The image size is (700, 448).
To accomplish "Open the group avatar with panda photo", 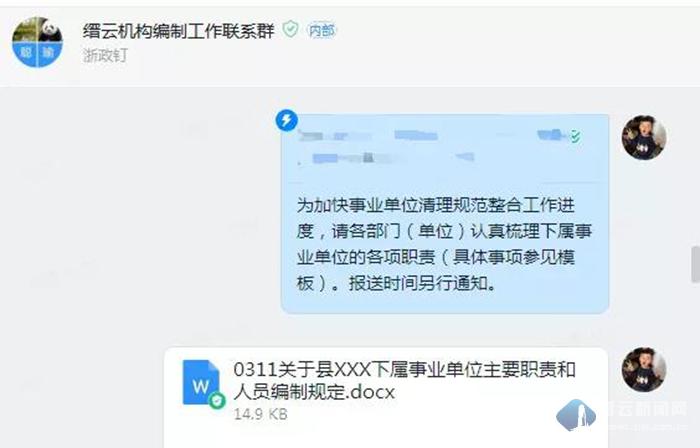I will click(x=38, y=42).
